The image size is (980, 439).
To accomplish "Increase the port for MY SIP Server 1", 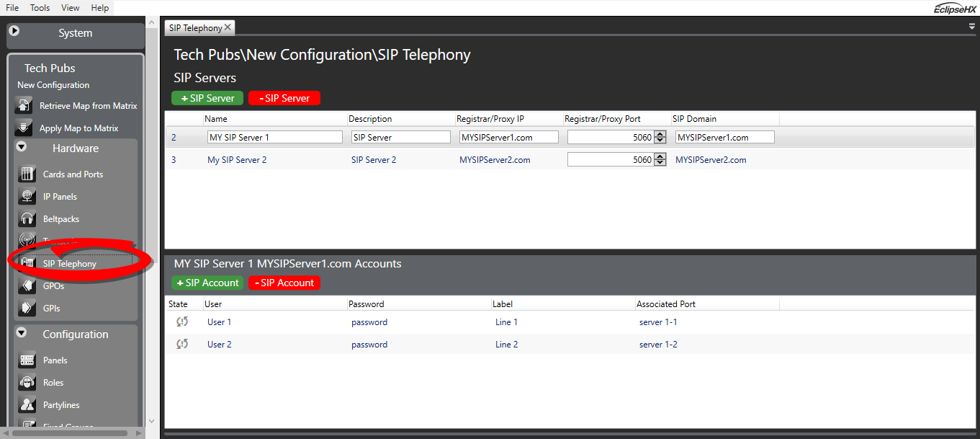I will point(660,134).
